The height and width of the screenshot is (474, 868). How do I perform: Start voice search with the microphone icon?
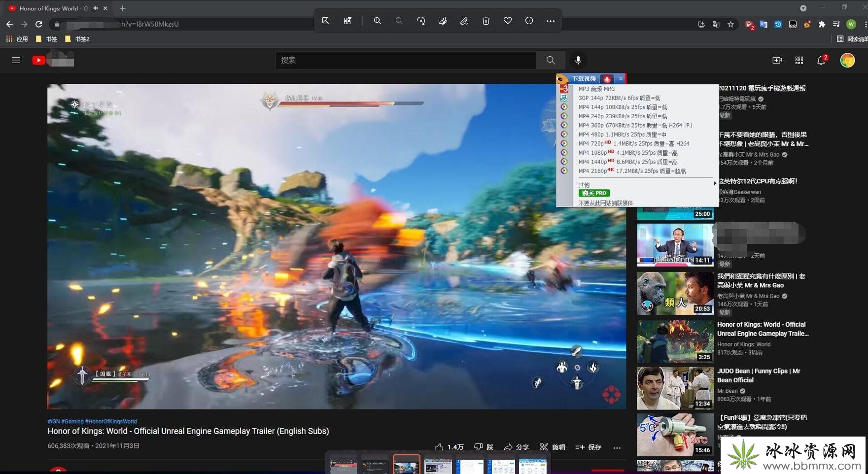pyautogui.click(x=578, y=60)
